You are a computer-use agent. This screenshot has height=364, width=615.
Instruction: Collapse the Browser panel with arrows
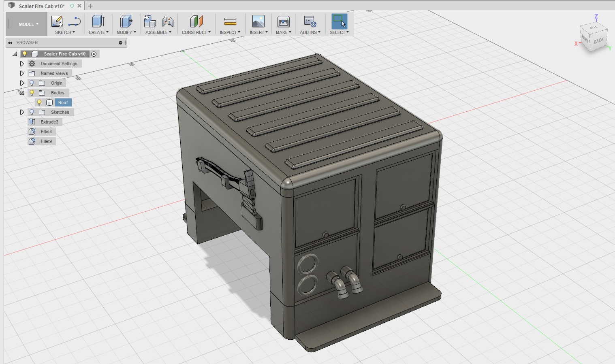click(10, 43)
